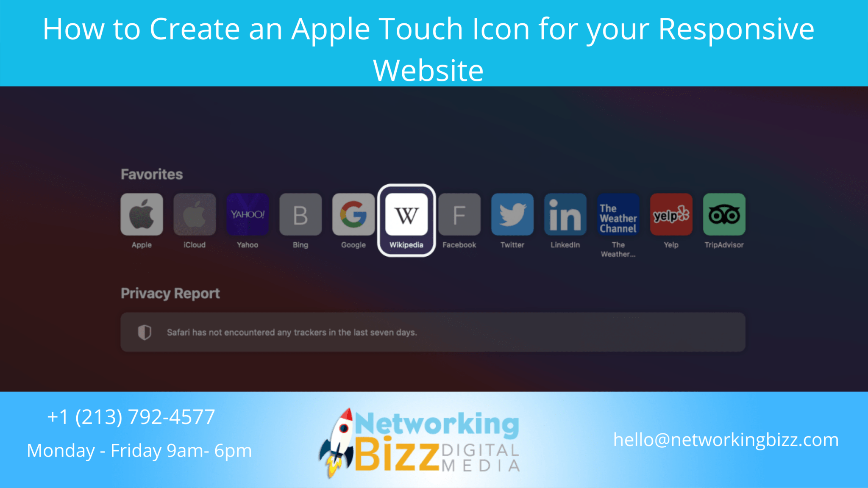Screen dimensions: 868x488
Task: Click the Privacy Report shield icon
Action: [144, 331]
